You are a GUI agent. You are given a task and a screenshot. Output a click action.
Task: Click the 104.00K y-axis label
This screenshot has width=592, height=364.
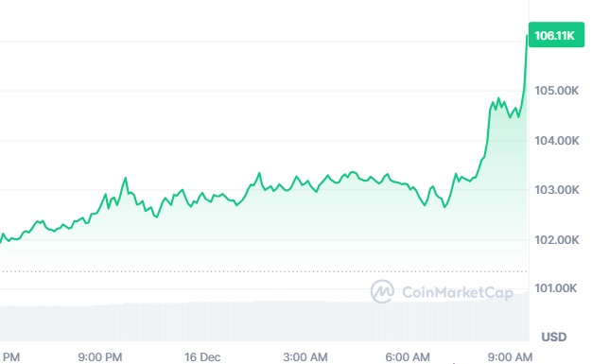pos(556,141)
